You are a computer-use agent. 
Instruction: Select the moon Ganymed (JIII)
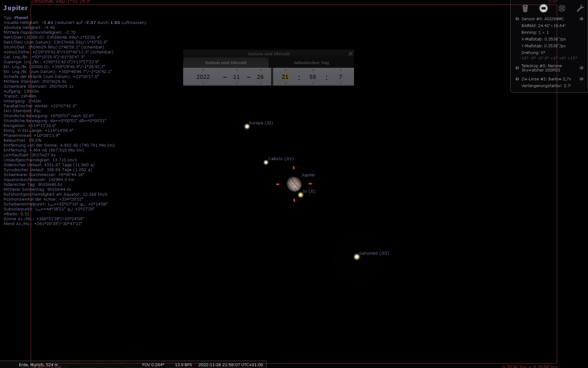[x=356, y=257]
